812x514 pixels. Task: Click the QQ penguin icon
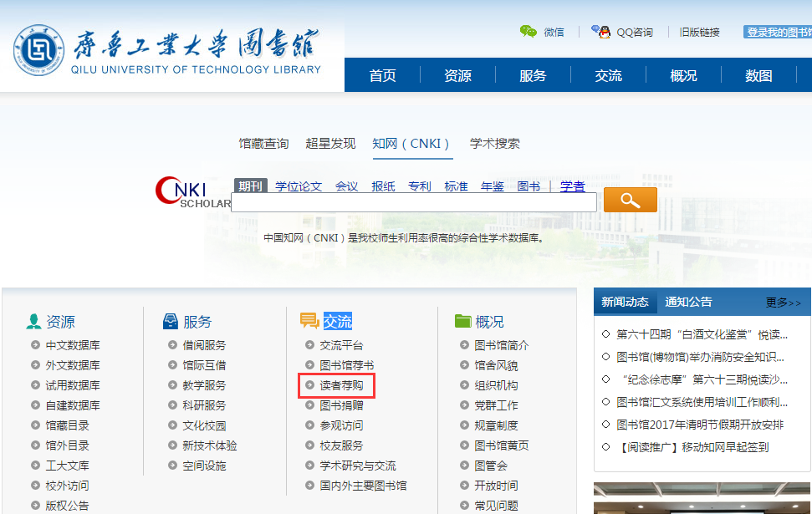coord(600,32)
